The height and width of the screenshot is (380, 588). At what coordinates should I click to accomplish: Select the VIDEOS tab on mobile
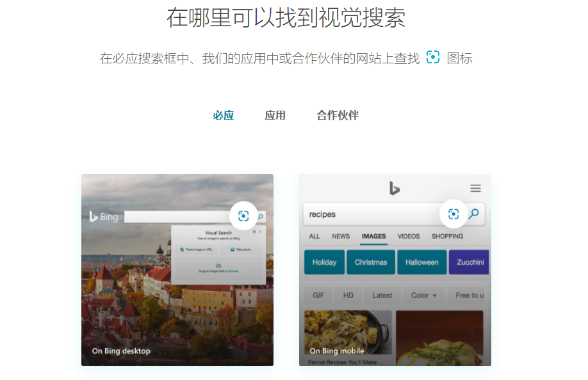tap(409, 236)
